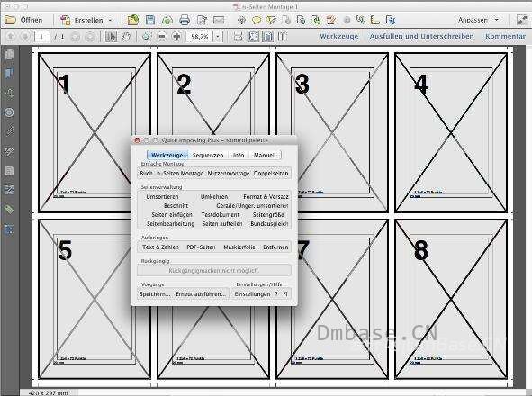532x396 pixels.
Task: Click the highlight text icon in toolbar
Action: point(271,21)
